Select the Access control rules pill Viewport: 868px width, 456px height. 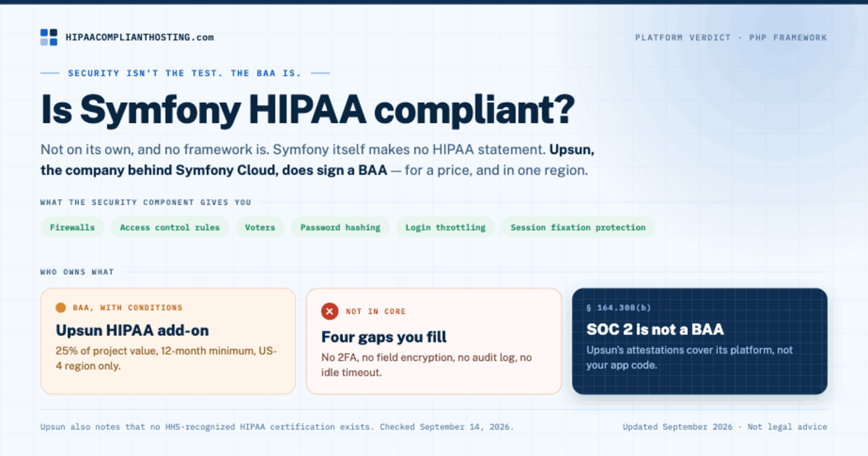coord(170,227)
